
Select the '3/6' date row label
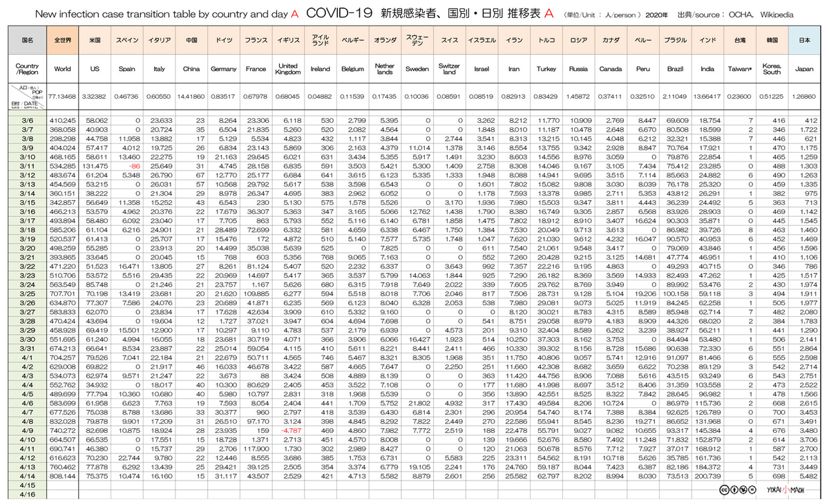click(x=27, y=120)
